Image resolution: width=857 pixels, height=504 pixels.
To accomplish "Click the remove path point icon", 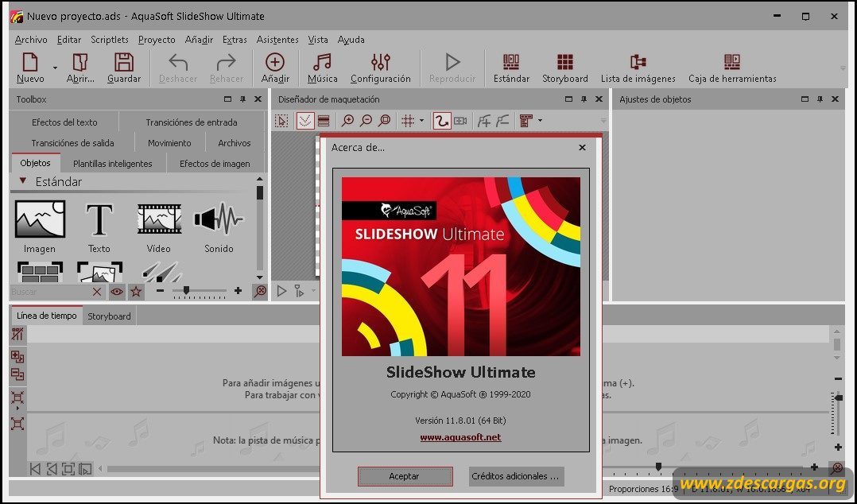I will click(x=502, y=121).
